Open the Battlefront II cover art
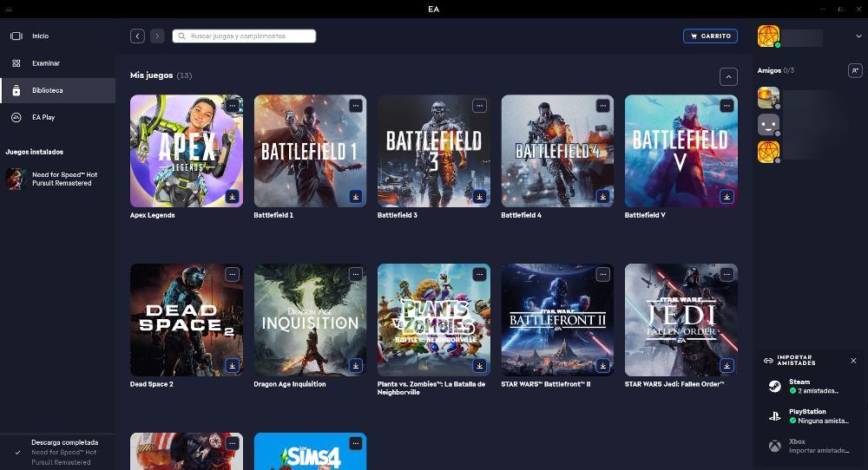The width and height of the screenshot is (868, 470). click(x=557, y=320)
